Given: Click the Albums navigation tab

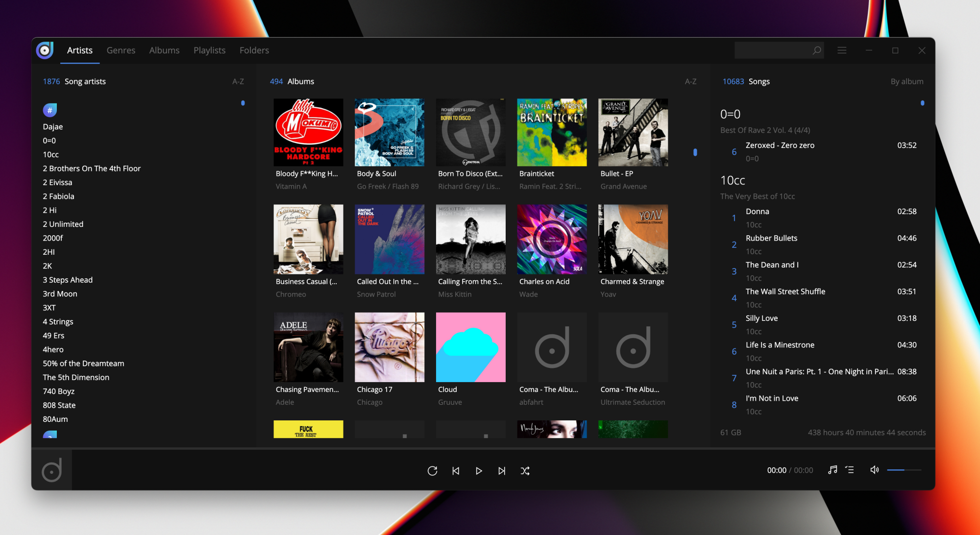Looking at the screenshot, I should [164, 50].
